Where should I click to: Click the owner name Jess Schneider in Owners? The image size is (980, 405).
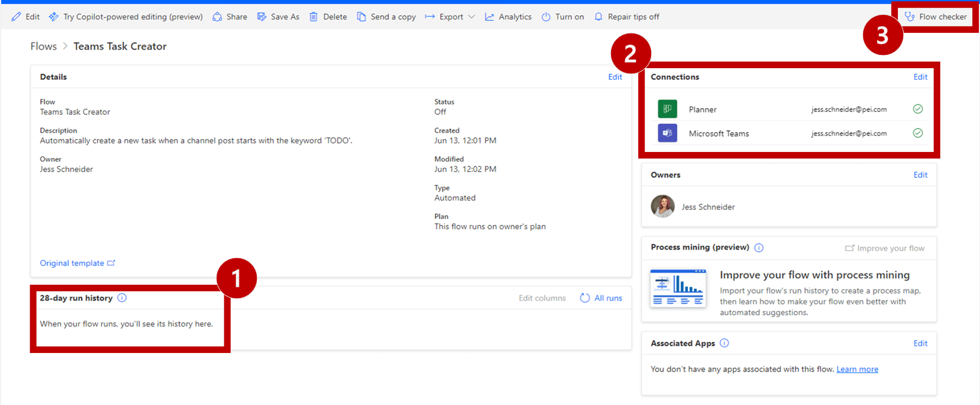(708, 207)
